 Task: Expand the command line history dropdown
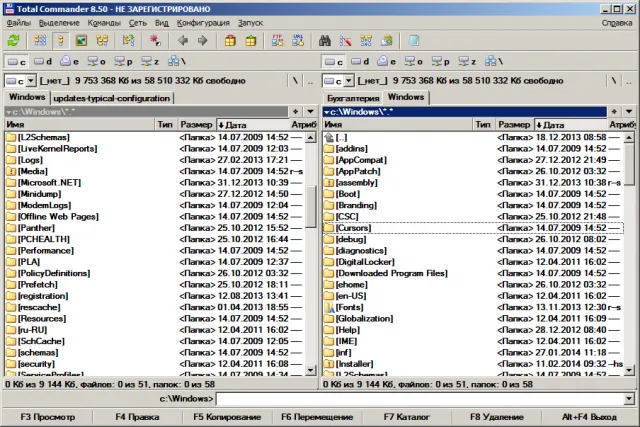pyautogui.click(x=629, y=398)
